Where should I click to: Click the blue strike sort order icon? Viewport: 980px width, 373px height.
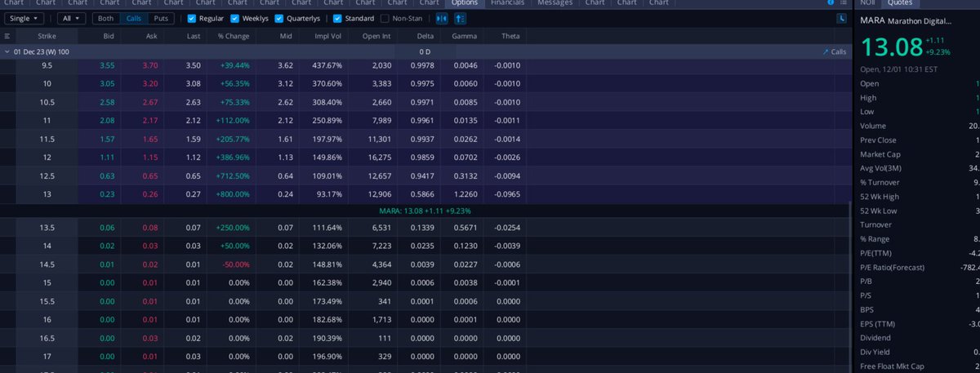coord(460,18)
